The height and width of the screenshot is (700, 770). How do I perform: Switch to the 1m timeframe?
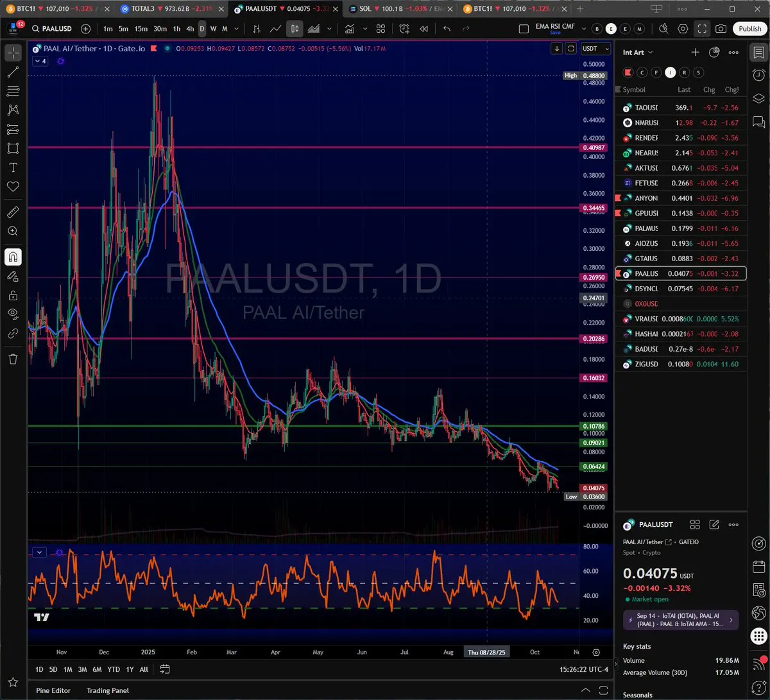tap(108, 29)
